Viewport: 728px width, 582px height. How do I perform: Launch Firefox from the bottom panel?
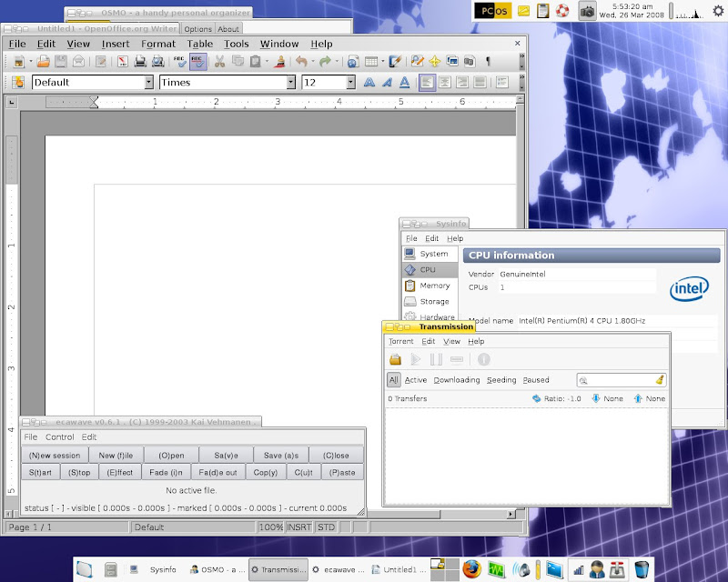click(x=470, y=570)
